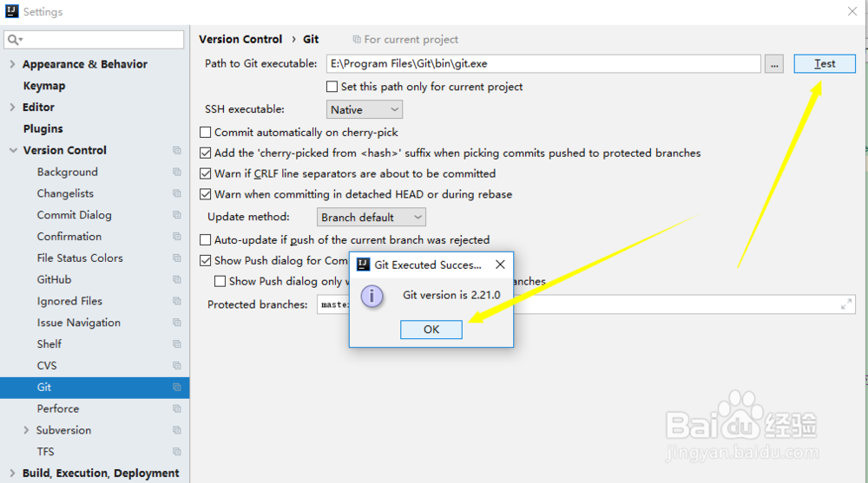Click the per-project icon beside Subversion
This screenshot has height=483, width=868.
pos(177,431)
